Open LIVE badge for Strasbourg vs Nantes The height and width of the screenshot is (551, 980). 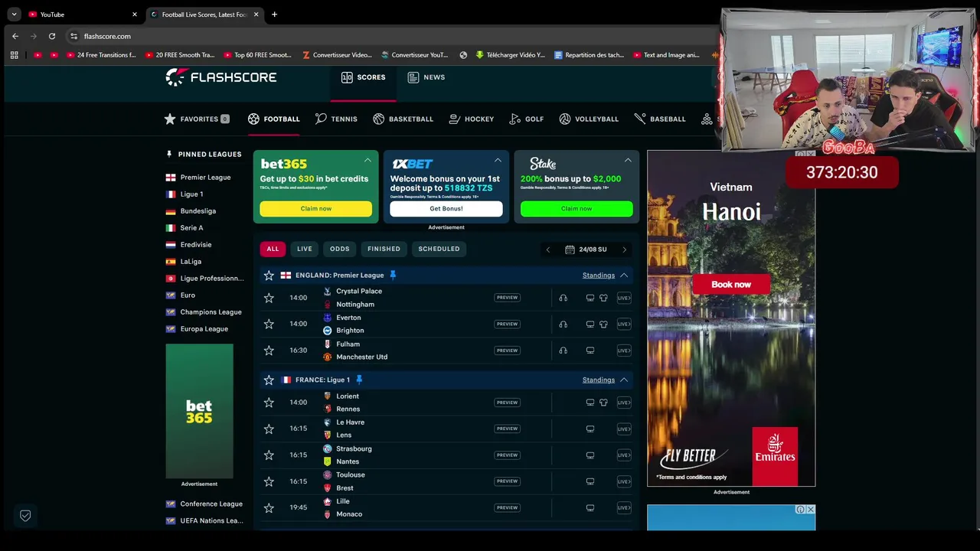click(624, 455)
